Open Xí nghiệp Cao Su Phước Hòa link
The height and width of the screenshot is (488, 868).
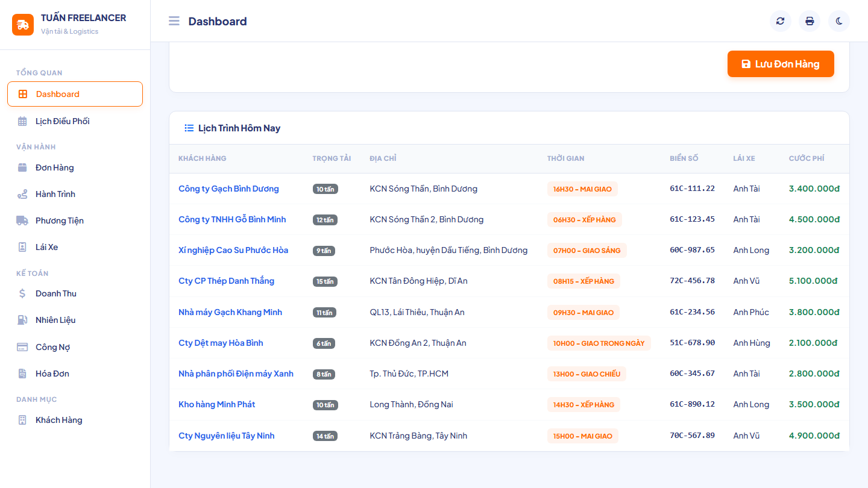coord(233,250)
